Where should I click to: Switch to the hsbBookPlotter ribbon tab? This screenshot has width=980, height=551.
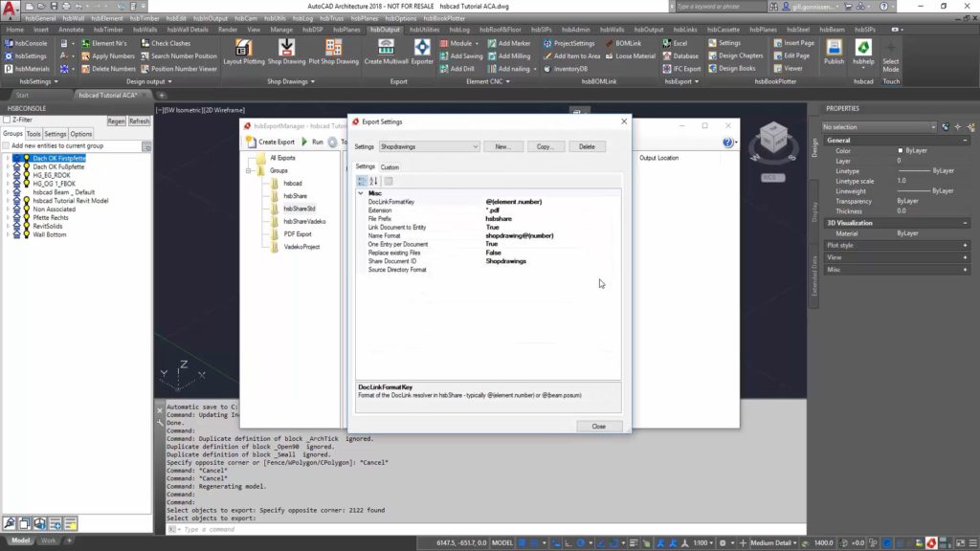coord(444,18)
